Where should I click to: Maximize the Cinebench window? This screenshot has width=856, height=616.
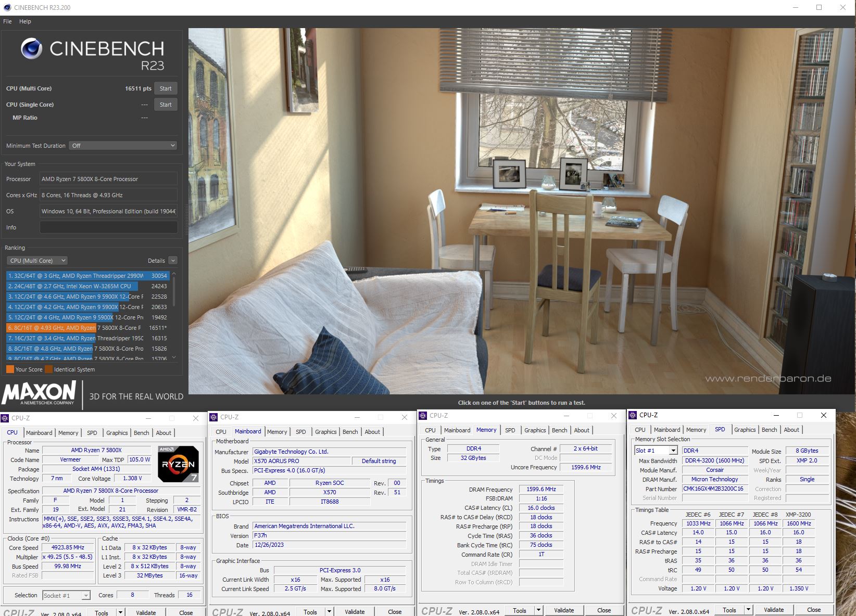coord(819,7)
